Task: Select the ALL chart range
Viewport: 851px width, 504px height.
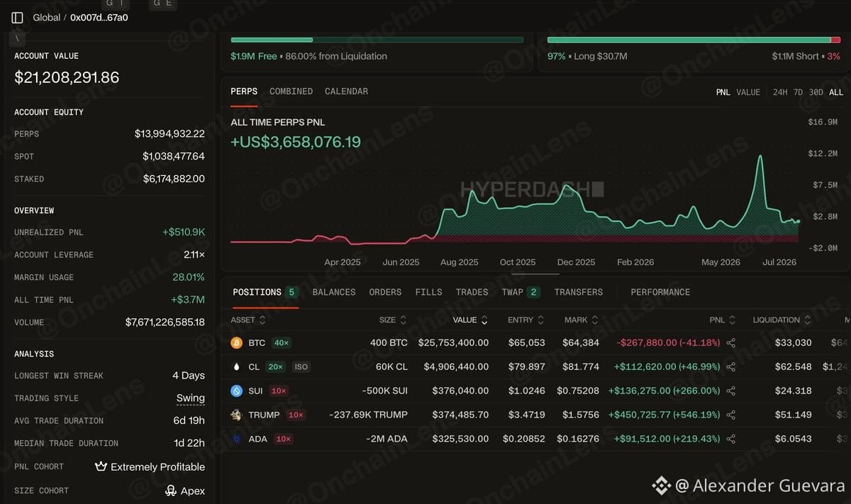Action: click(x=836, y=92)
